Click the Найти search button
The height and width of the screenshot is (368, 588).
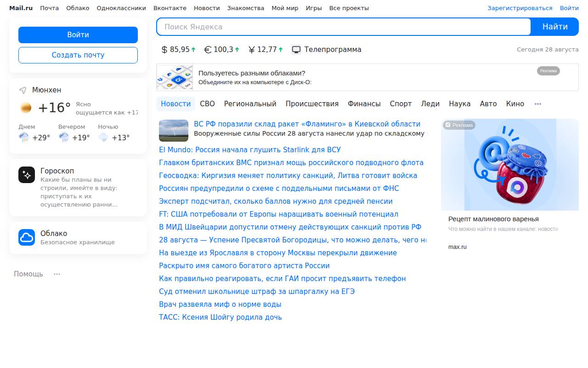click(x=555, y=27)
